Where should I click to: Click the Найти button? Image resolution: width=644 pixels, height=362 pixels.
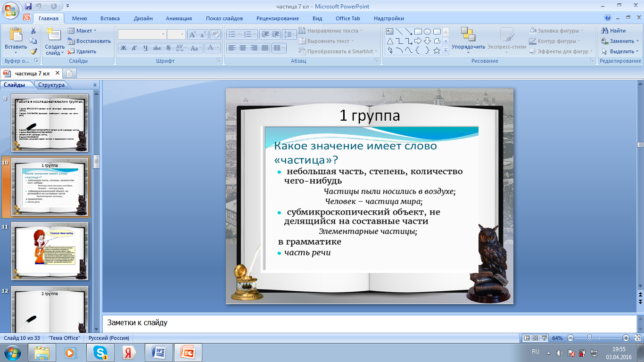click(x=614, y=31)
